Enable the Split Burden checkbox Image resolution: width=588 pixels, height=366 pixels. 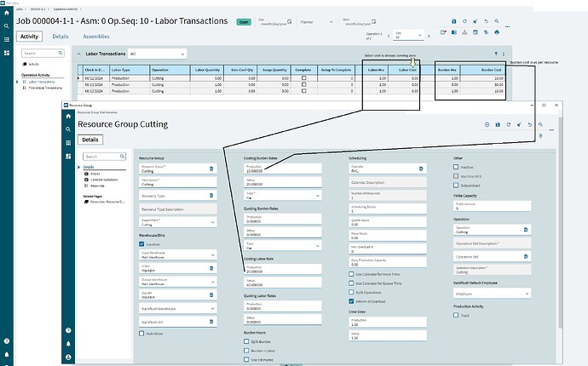click(246, 341)
